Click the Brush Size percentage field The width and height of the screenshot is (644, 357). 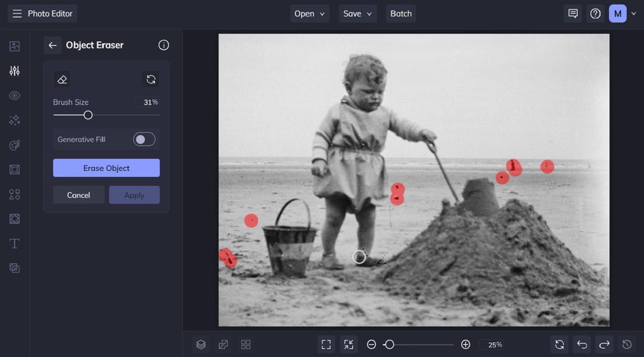pos(147,102)
